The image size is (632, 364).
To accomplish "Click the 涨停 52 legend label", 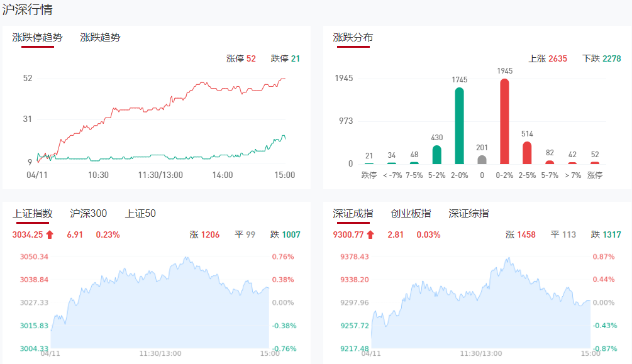I will click(x=241, y=58).
